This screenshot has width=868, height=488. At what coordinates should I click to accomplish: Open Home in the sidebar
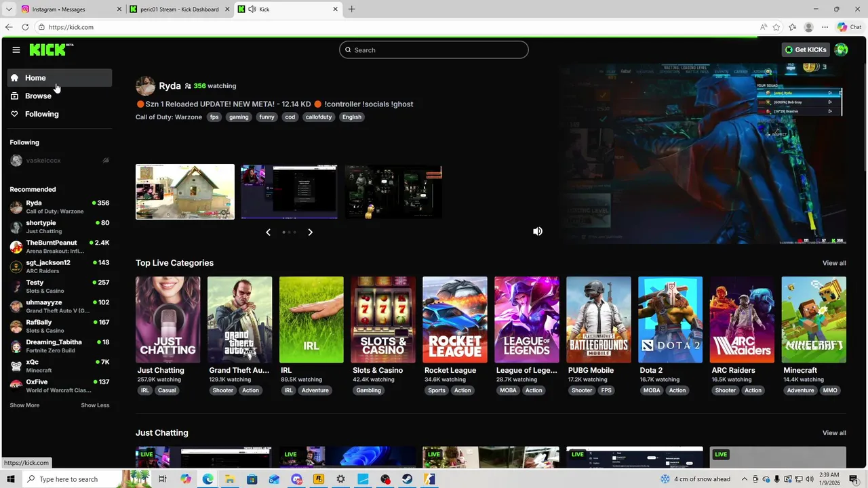(60, 78)
